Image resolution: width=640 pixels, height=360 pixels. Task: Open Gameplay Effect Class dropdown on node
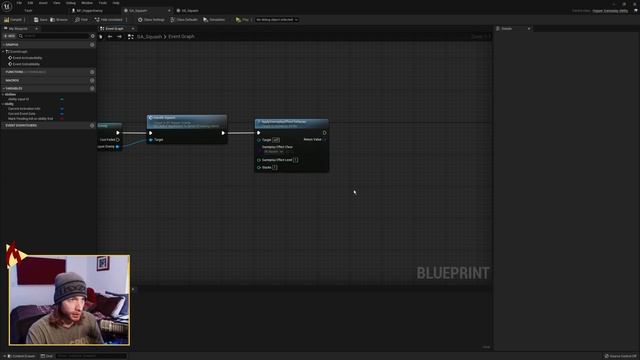[x=274, y=152]
